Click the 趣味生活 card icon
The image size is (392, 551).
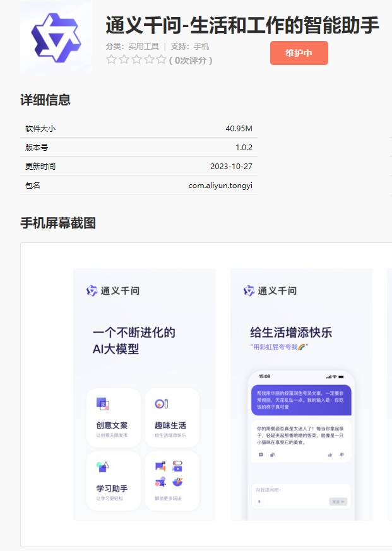pyautogui.click(x=162, y=404)
